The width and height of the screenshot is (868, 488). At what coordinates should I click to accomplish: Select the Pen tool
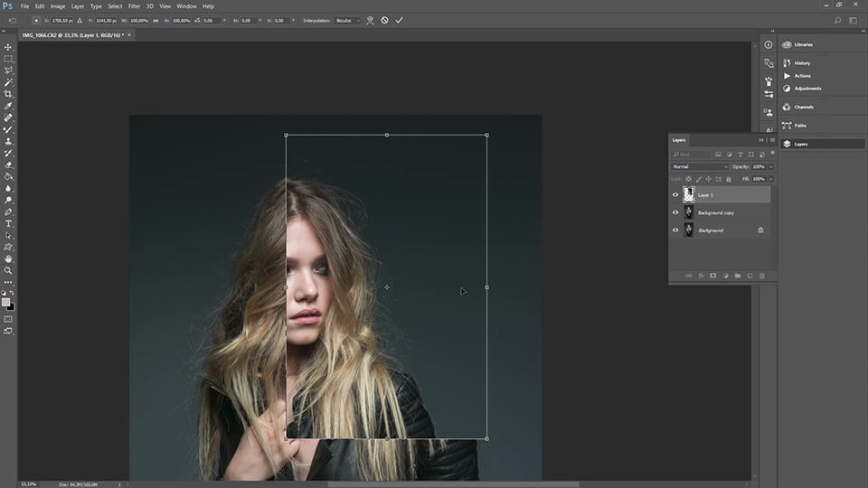[8, 211]
